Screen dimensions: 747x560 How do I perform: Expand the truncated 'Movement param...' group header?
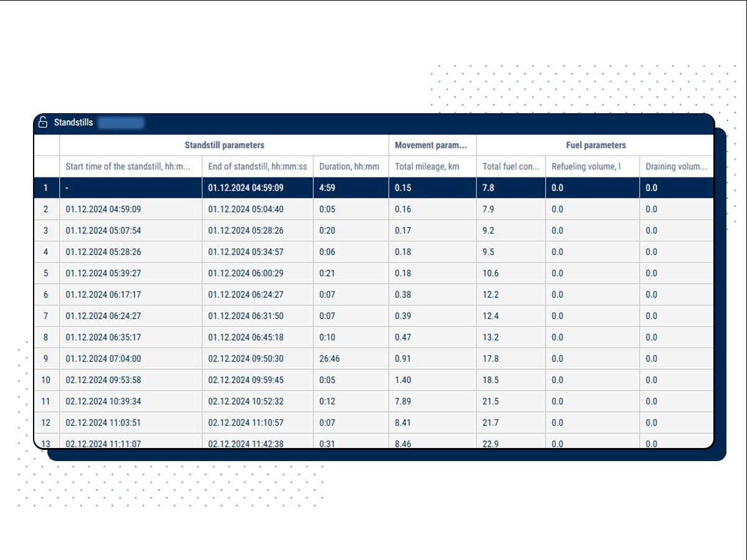431,145
